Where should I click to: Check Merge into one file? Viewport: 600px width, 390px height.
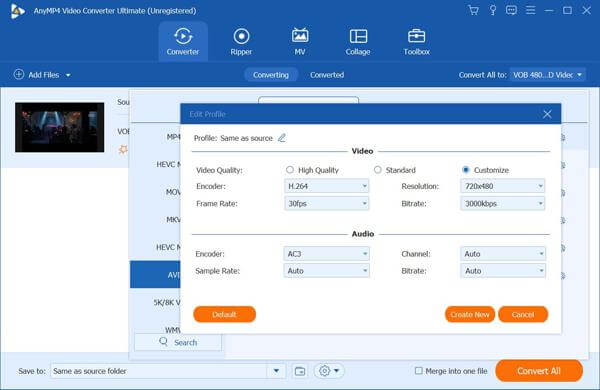pos(419,370)
